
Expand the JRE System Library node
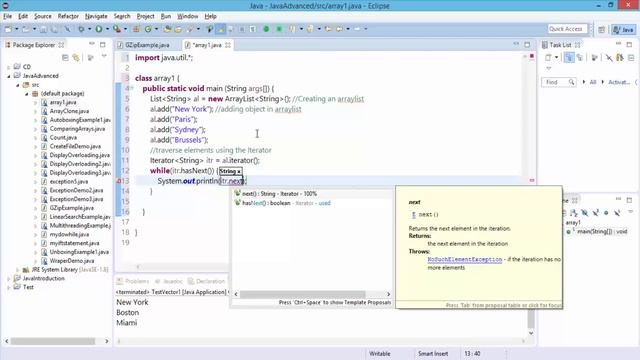point(18,270)
